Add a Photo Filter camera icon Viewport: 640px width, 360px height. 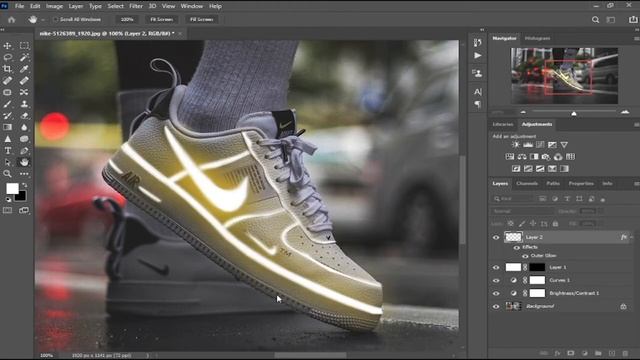[546, 156]
